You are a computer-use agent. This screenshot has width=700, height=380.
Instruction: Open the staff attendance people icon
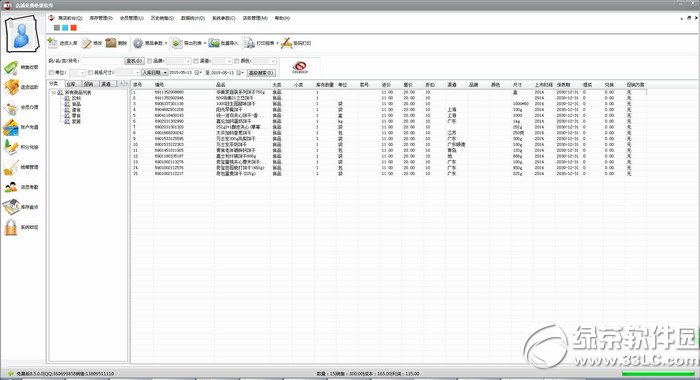pos(11,187)
